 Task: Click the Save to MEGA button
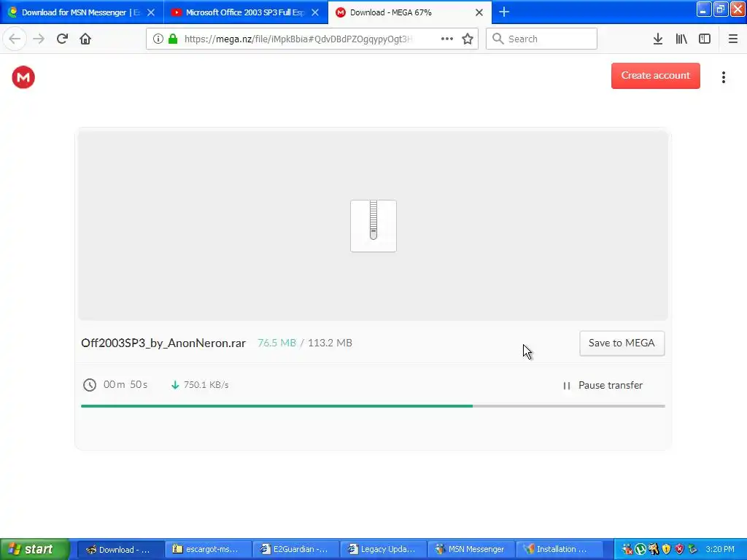622,343
